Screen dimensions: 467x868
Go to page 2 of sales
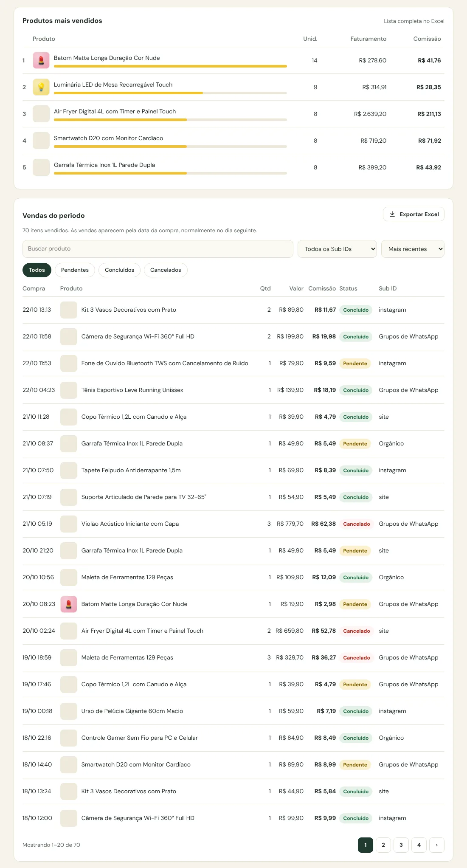pos(383,845)
